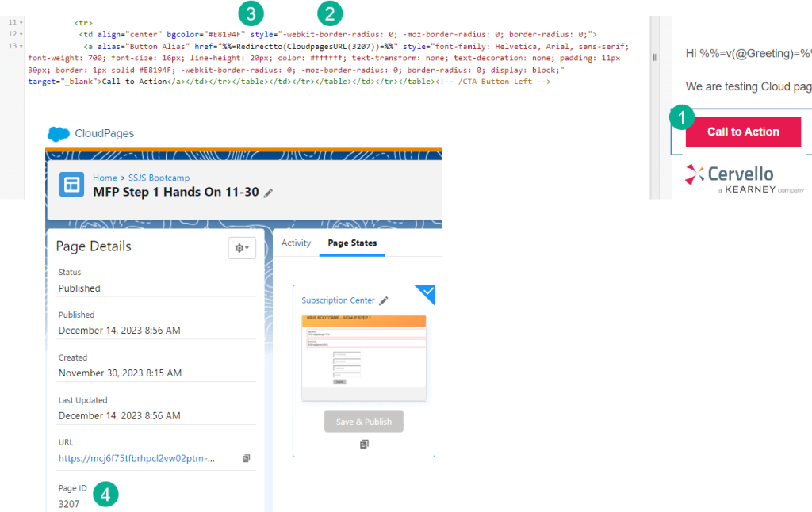
Task: Open the Subscription Center page thumbnail
Action: pyautogui.click(x=364, y=357)
